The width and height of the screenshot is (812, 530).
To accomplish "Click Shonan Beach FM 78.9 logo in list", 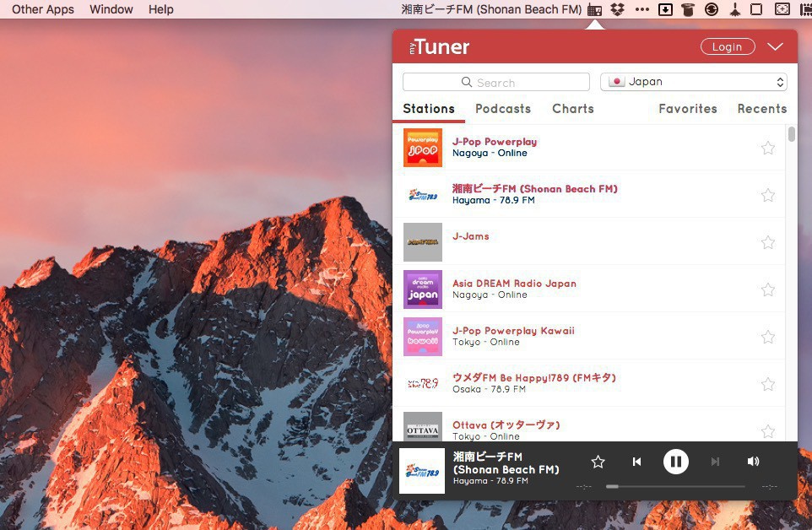I will click(423, 195).
